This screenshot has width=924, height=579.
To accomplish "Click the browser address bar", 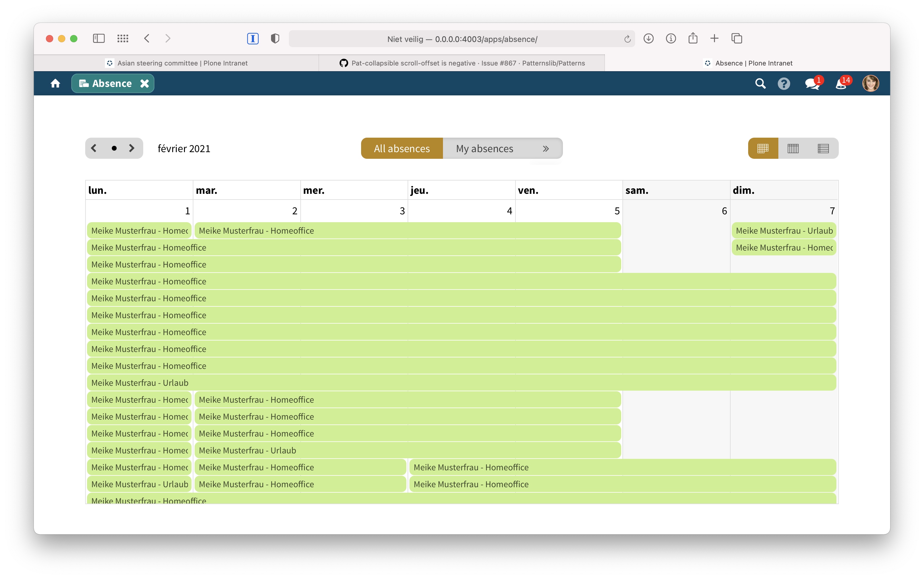I will tap(461, 38).
